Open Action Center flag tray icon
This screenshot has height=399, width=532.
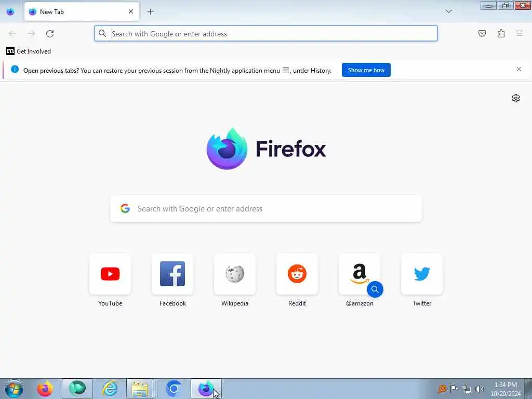pyautogui.click(x=454, y=389)
